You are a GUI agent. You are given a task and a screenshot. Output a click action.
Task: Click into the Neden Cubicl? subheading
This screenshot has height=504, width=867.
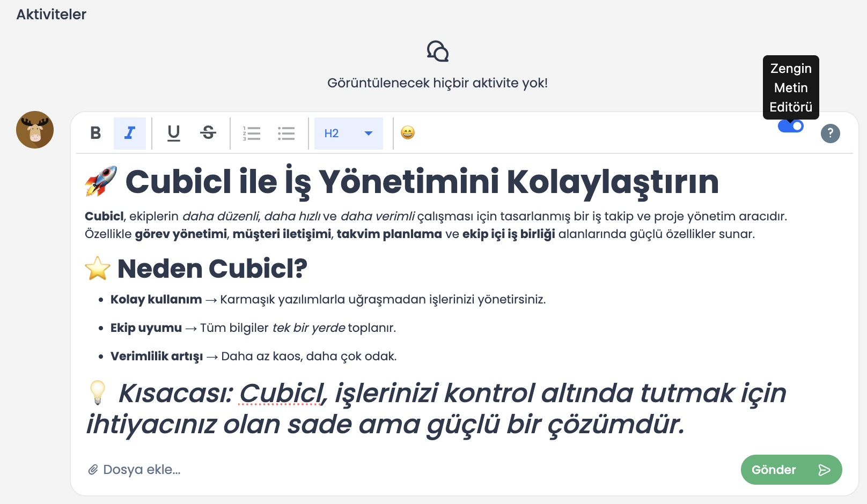(212, 269)
